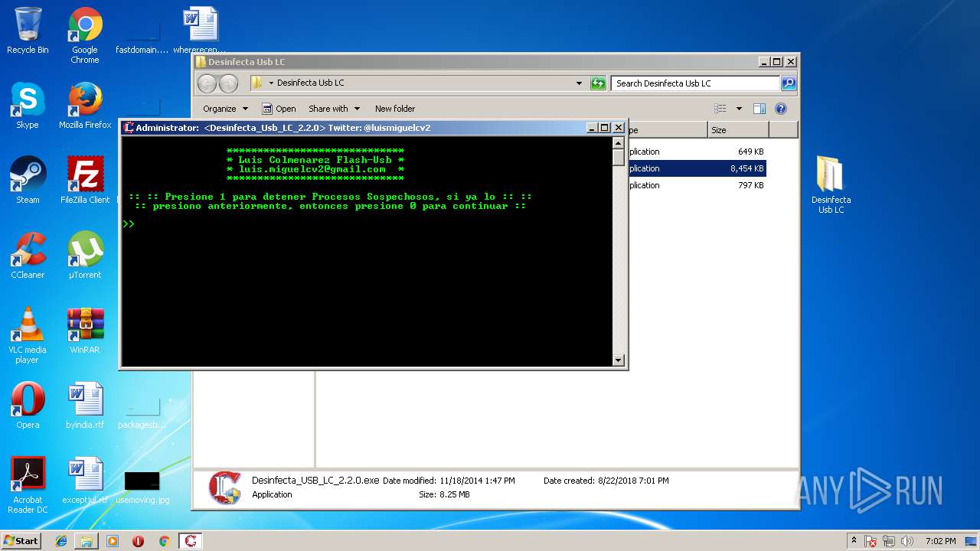Click the Size column header
980x551 pixels.
(x=738, y=130)
